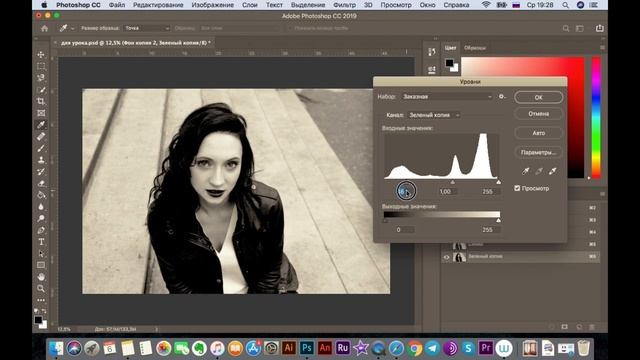Click the midtone input slider triangle
This screenshot has height=360, width=640.
coord(452,182)
